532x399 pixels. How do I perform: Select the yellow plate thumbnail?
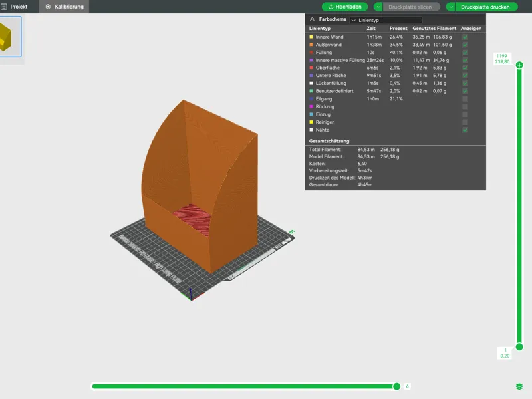pyautogui.click(x=10, y=37)
